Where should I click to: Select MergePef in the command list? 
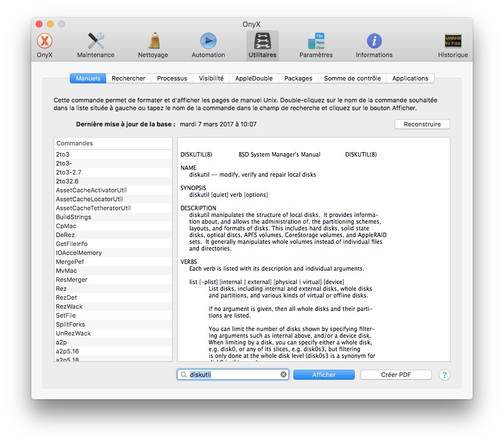pos(113,262)
